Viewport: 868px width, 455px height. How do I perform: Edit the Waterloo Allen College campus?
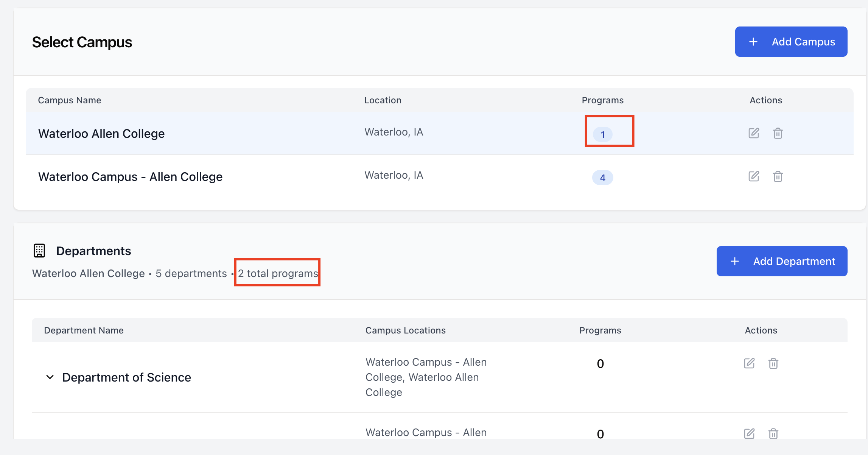753,133
